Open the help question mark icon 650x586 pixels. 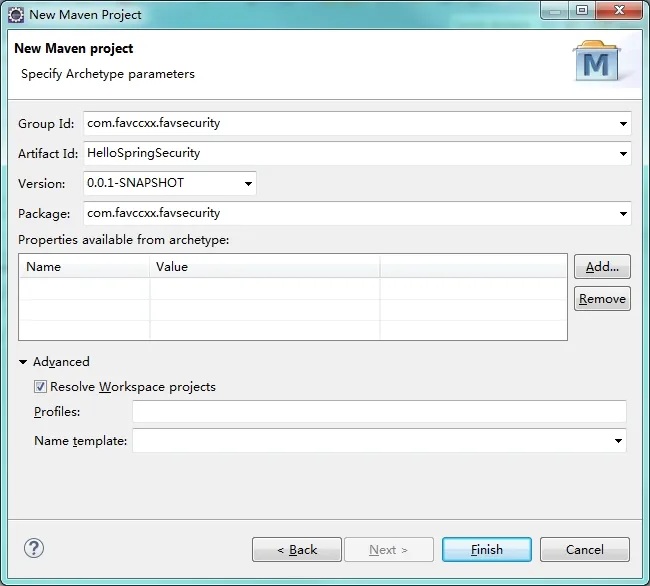34,548
